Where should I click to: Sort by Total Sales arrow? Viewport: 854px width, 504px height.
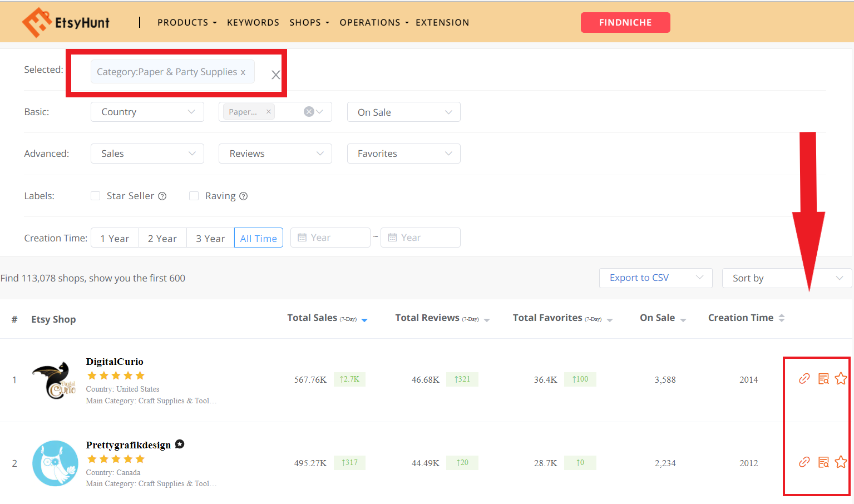click(x=364, y=320)
